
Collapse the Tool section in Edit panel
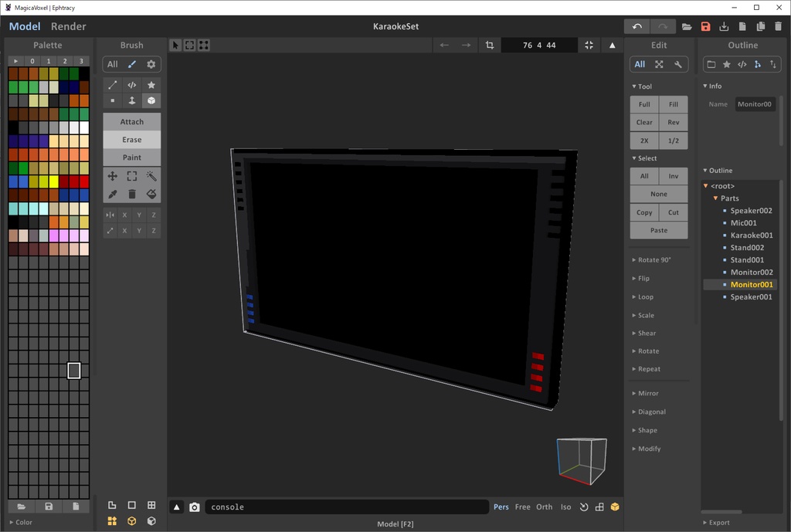pos(642,86)
